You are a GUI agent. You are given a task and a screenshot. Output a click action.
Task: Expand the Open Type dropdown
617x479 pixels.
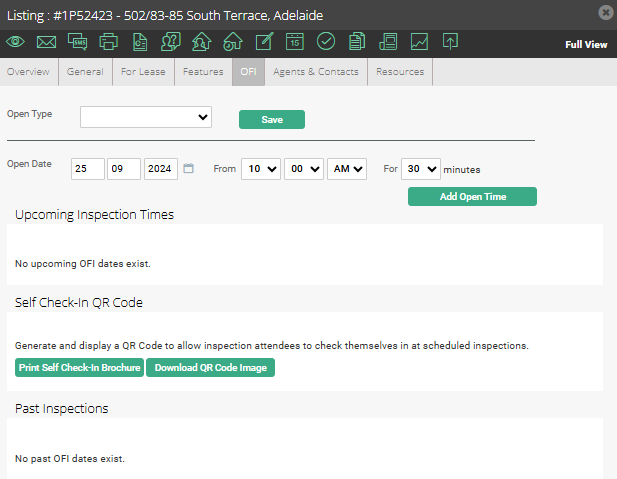click(x=146, y=118)
